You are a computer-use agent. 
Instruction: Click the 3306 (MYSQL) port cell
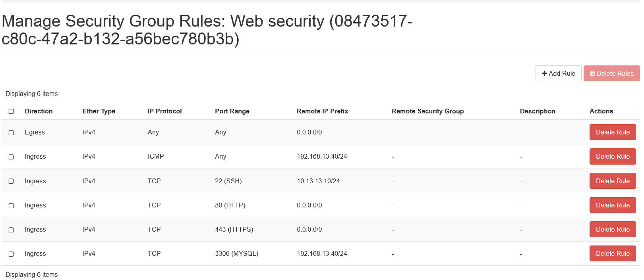point(236,253)
